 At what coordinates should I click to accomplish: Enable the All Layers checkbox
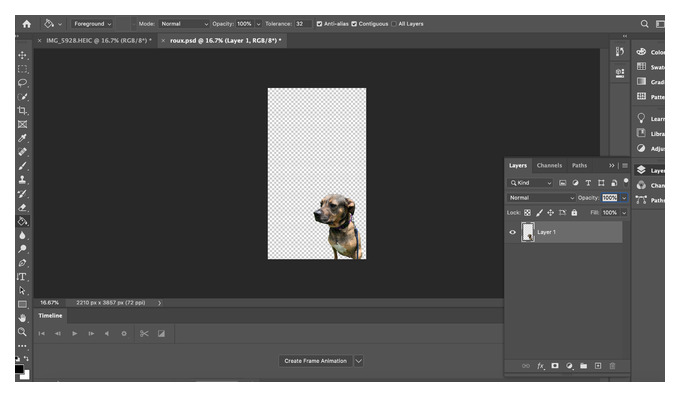pyautogui.click(x=394, y=24)
